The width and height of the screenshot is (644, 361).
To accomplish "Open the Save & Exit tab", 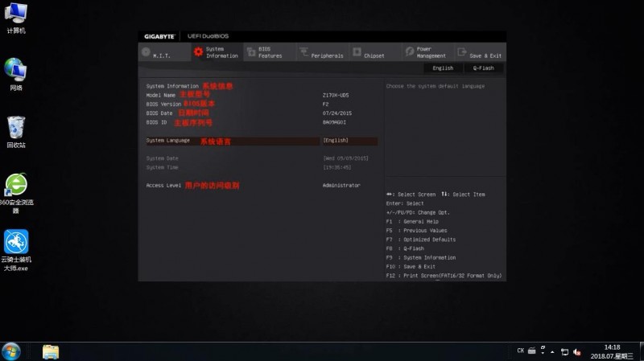I will pyautogui.click(x=480, y=52).
